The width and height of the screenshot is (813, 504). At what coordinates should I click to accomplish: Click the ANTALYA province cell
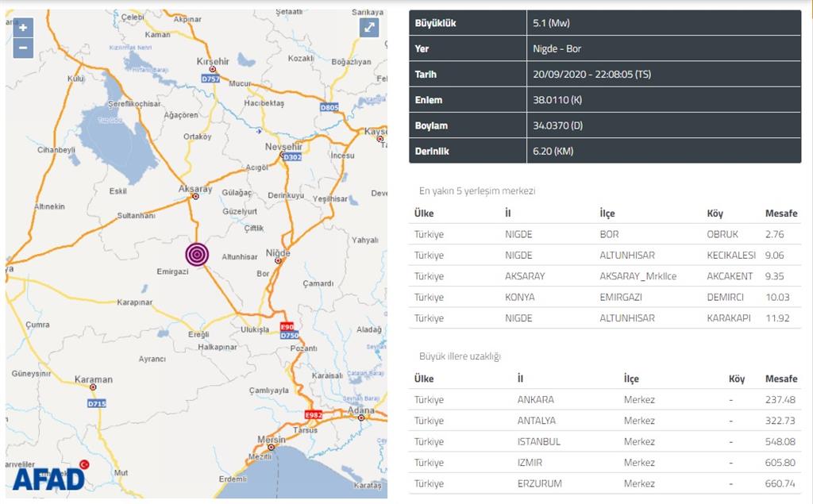coord(536,421)
